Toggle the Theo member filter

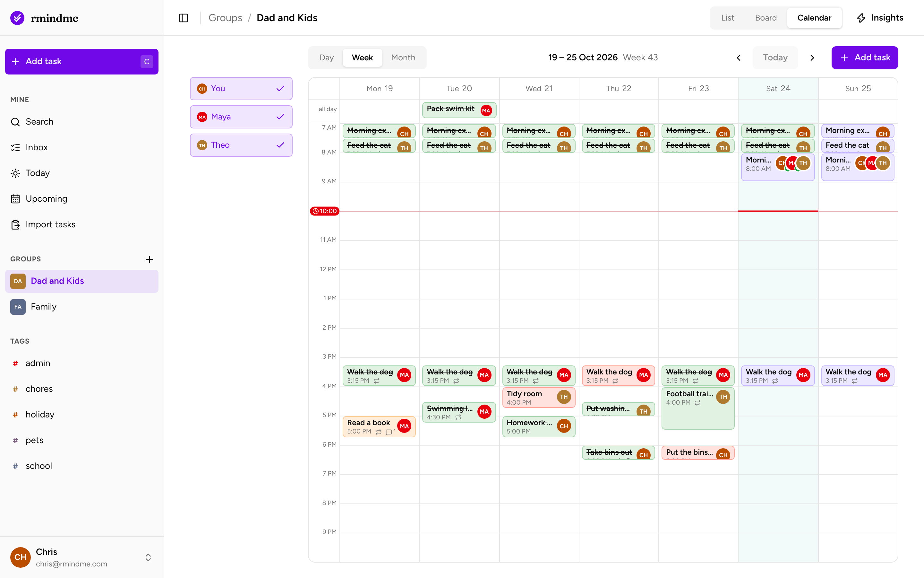pyautogui.click(x=241, y=145)
